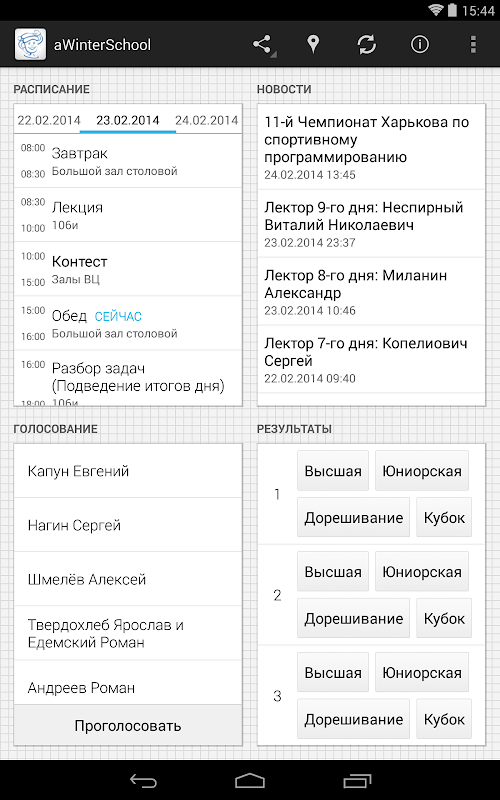Tap the Android back navigation button

coord(143,780)
